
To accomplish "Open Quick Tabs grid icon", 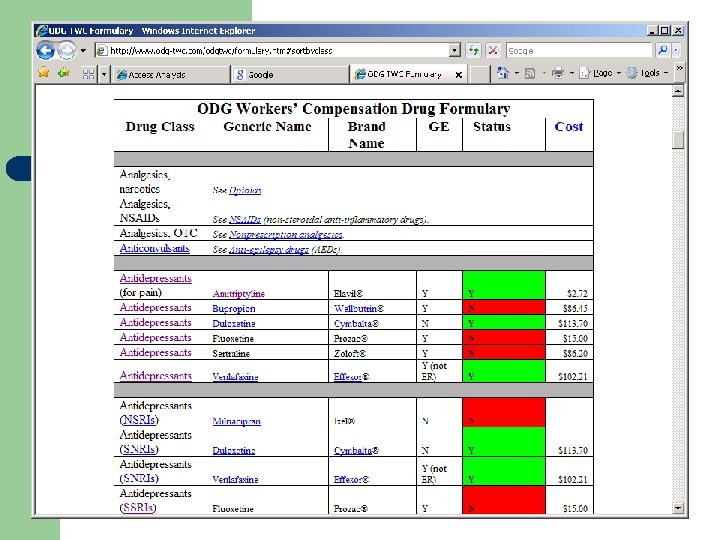I will click(x=88, y=74).
